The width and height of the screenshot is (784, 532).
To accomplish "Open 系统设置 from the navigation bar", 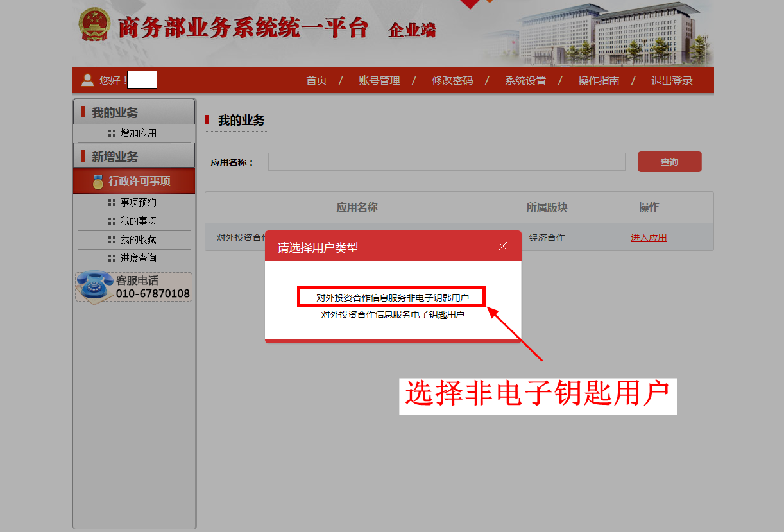I will [525, 81].
